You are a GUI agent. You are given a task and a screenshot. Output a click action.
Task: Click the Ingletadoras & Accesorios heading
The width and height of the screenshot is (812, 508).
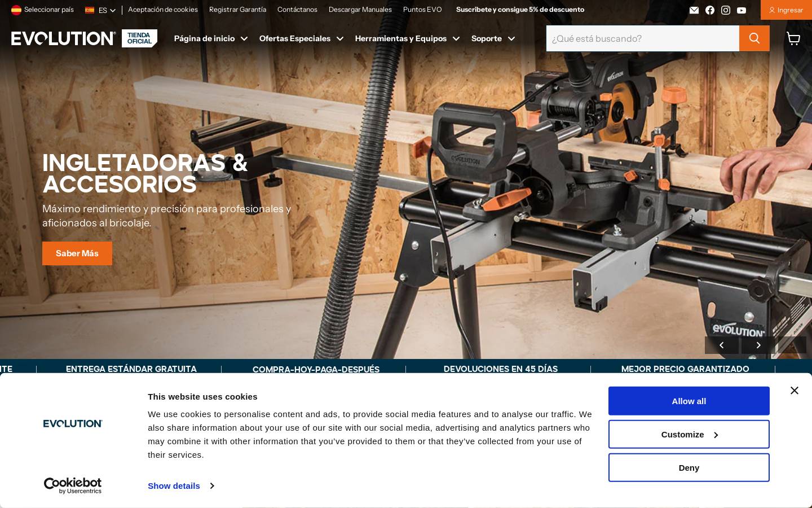pyautogui.click(x=145, y=173)
